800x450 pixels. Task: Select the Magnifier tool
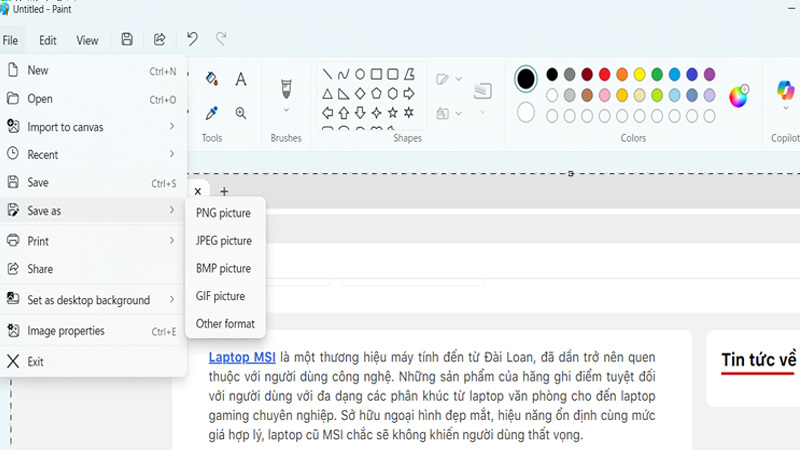tap(241, 113)
